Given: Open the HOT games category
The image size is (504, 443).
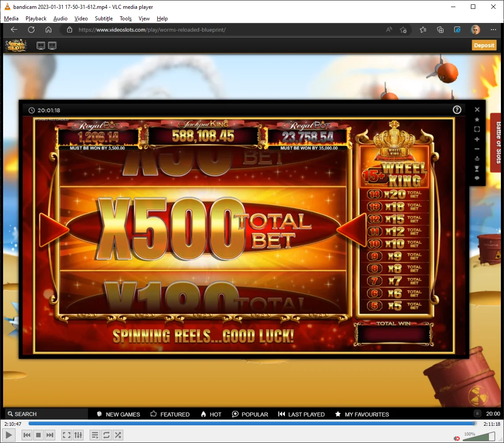Looking at the screenshot, I should coord(211,414).
